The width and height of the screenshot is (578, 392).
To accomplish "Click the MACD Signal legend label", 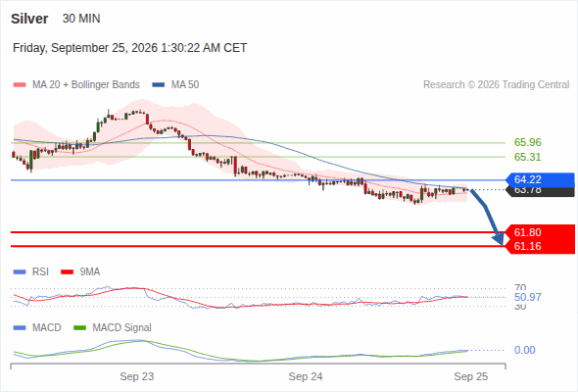I will coord(121,327).
